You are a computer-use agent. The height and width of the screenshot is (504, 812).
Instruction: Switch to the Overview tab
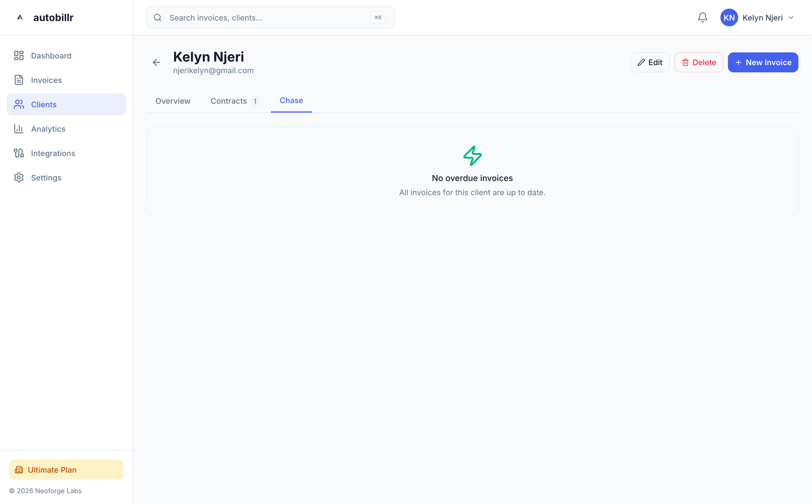point(173,101)
